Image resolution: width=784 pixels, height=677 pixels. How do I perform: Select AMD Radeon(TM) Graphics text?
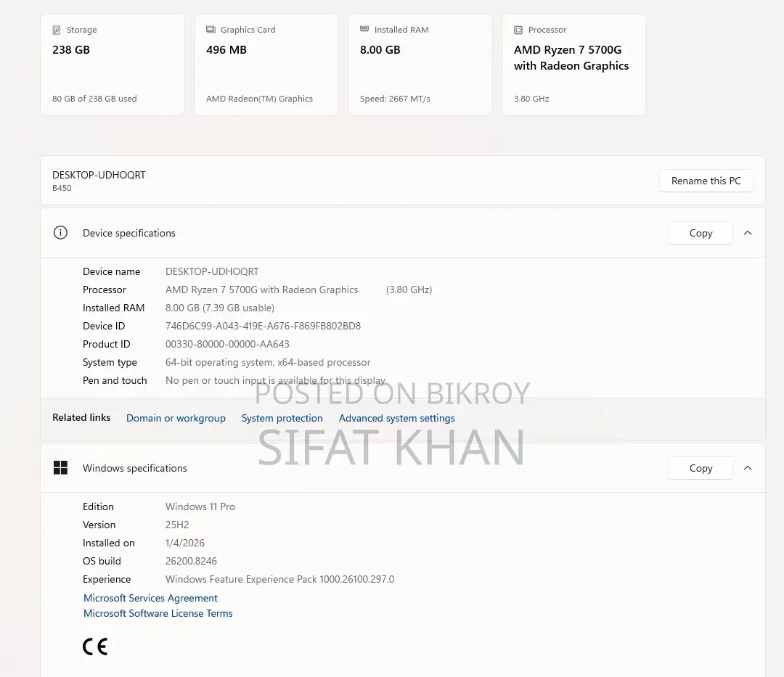click(259, 99)
